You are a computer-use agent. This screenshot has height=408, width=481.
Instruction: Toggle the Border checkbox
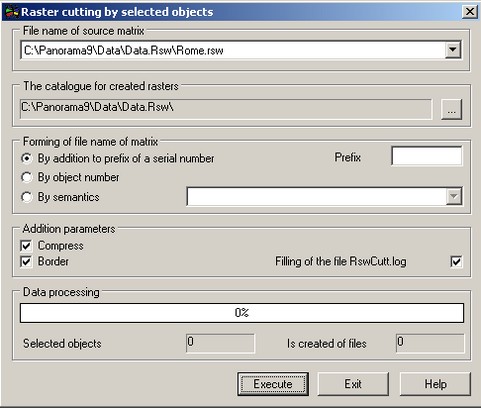click(26, 262)
